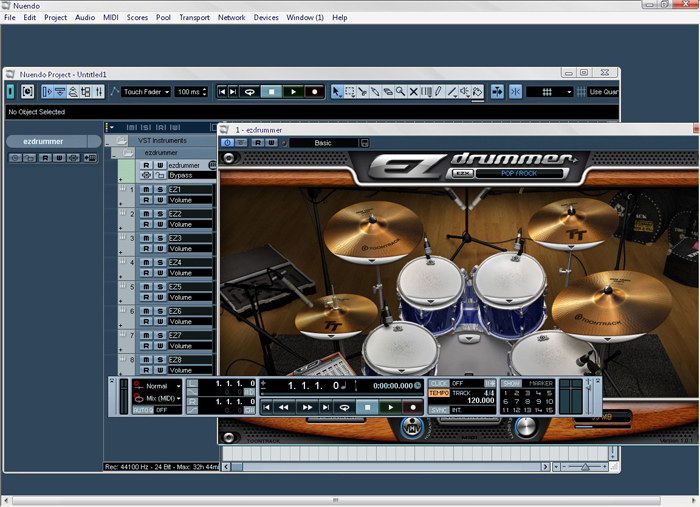This screenshot has width=700, height=507.
Task: Open the snap type grid dropdown
Action: tap(550, 92)
